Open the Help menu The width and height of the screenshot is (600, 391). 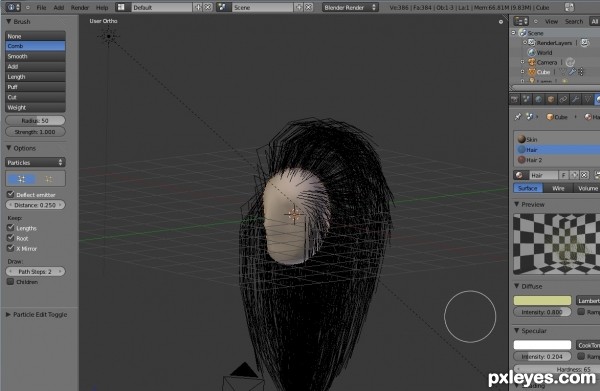(102, 7)
